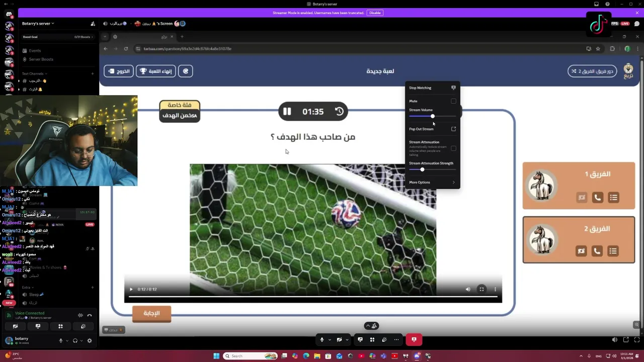The height and width of the screenshot is (362, 644).
Task: Click the إنهاء اللعبة end game button
Action: coord(156,71)
